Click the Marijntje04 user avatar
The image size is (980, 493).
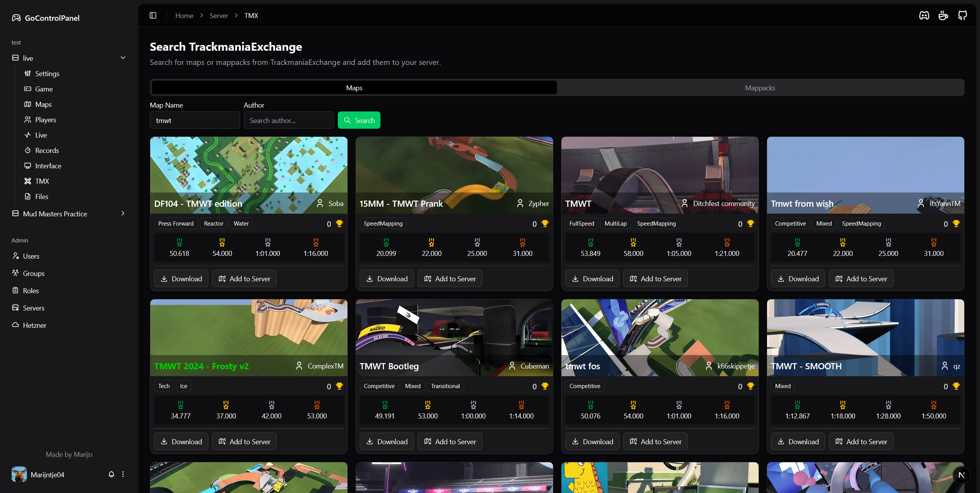pos(19,474)
